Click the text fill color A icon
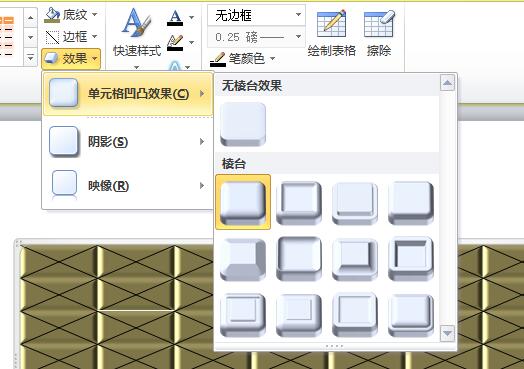This screenshot has height=369, width=524. pyautogui.click(x=175, y=17)
